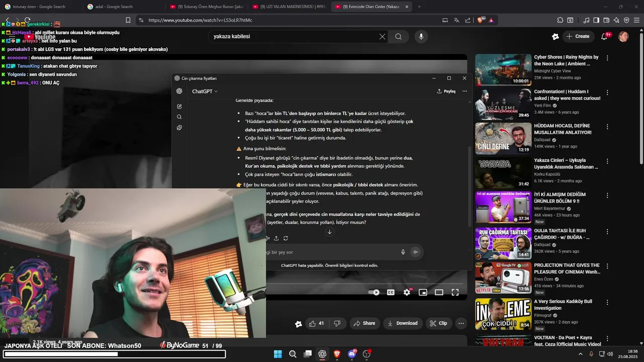Viewport: 644px width, 362px height.
Task: Open YouTube player settings gear
Action: click(x=407, y=292)
